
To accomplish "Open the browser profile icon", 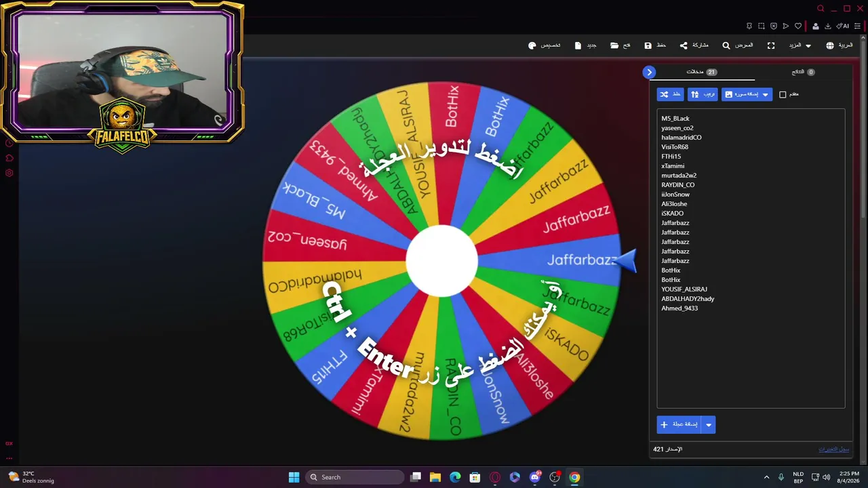I will click(816, 26).
